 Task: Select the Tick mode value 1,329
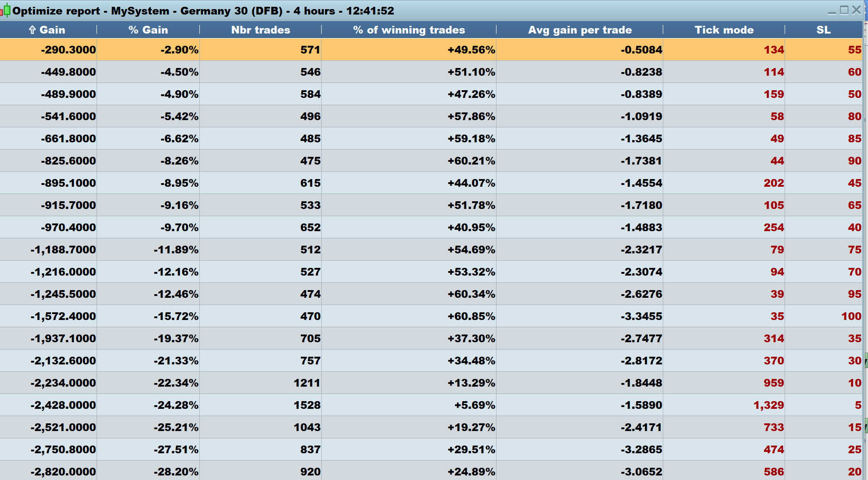768,405
